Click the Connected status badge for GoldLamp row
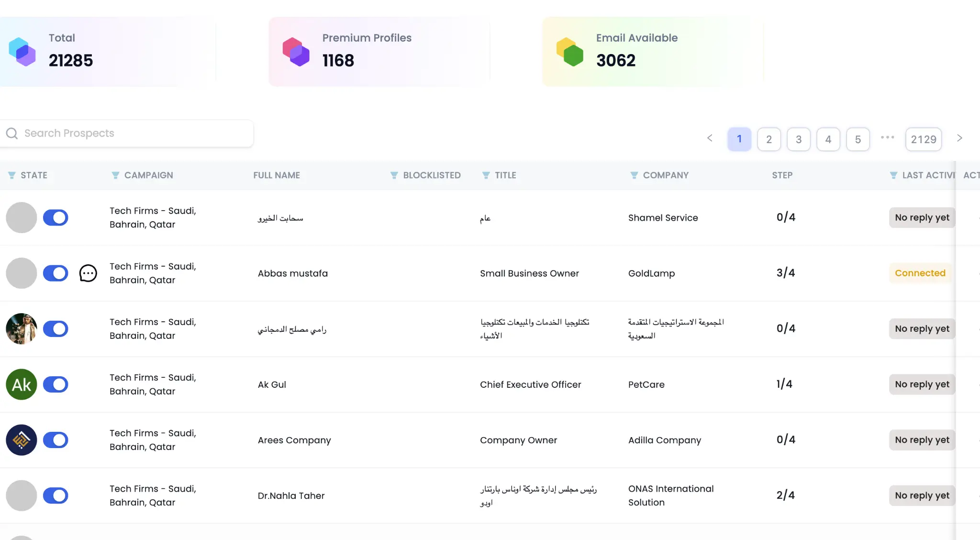980x540 pixels. (920, 273)
